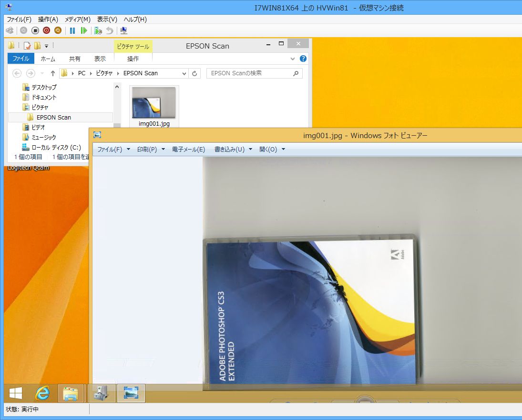This screenshot has height=420, width=522.
Task: Click the green Reset VM icon
Action: [83, 30]
